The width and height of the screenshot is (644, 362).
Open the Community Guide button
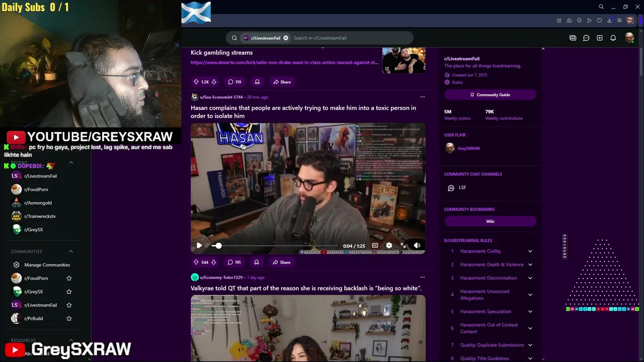point(490,95)
